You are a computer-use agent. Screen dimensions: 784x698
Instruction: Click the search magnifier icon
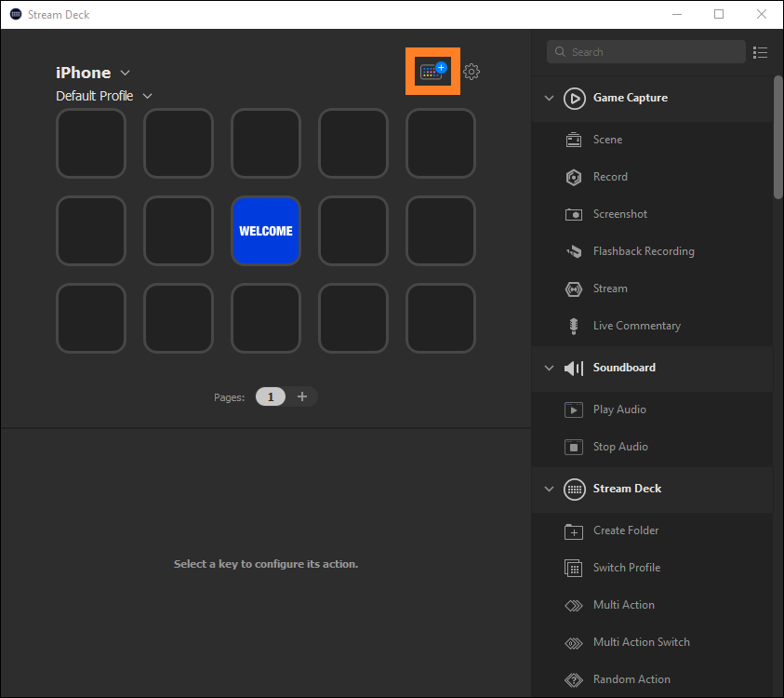pyautogui.click(x=560, y=51)
